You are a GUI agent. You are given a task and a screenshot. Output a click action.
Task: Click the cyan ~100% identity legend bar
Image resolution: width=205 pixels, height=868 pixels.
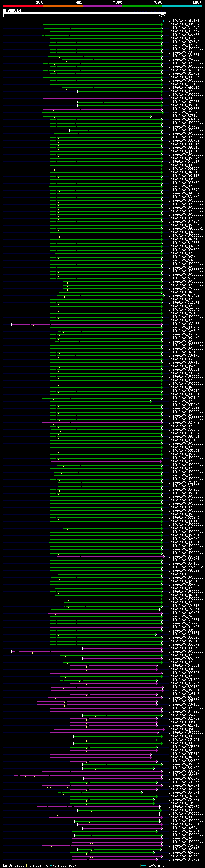tap(182, 6)
